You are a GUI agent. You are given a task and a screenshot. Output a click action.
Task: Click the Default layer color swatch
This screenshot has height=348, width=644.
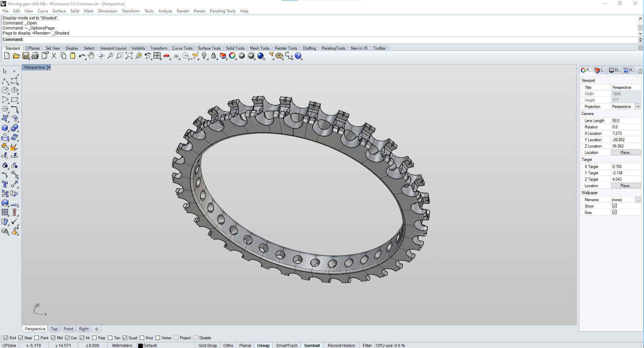pos(140,345)
